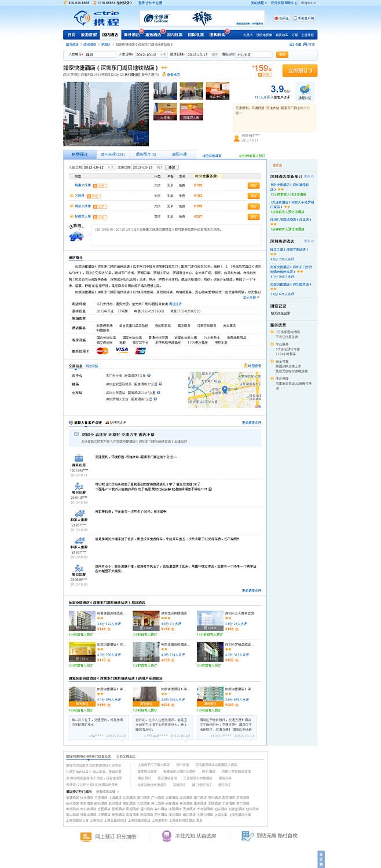Click 预订 button for 特惠大床房
This screenshot has width=381, height=868.
point(254,185)
